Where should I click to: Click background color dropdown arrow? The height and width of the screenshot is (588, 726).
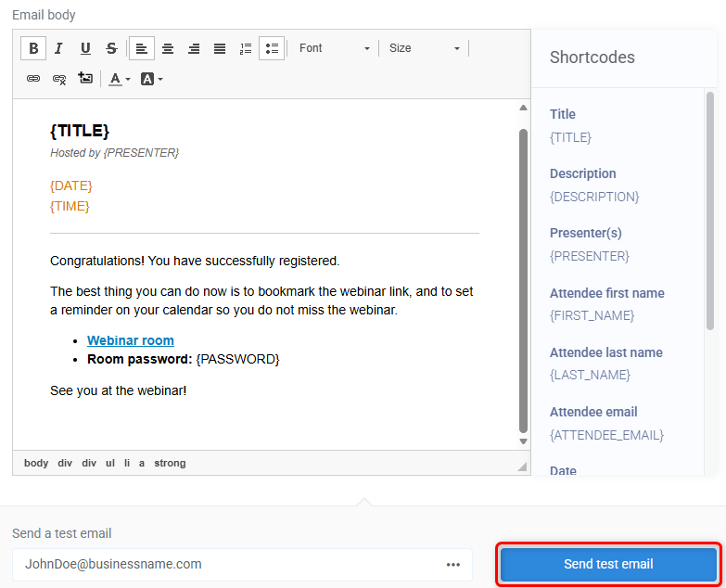[160, 80]
